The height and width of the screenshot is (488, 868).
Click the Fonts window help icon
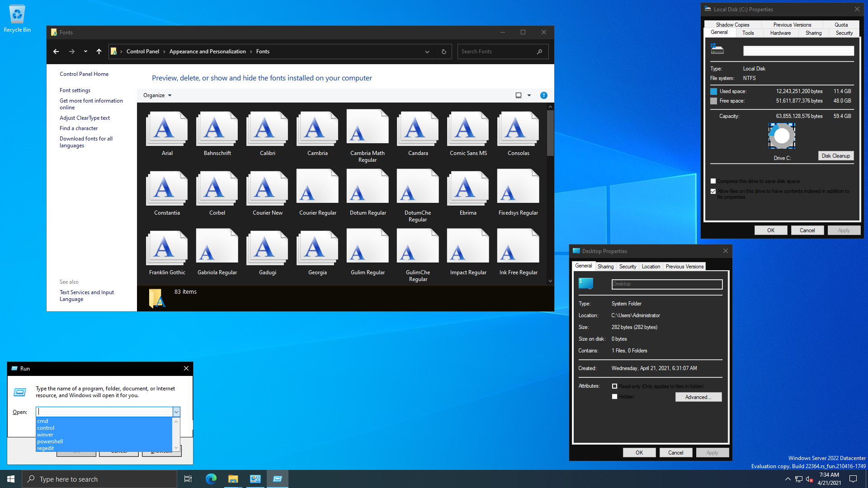543,95
